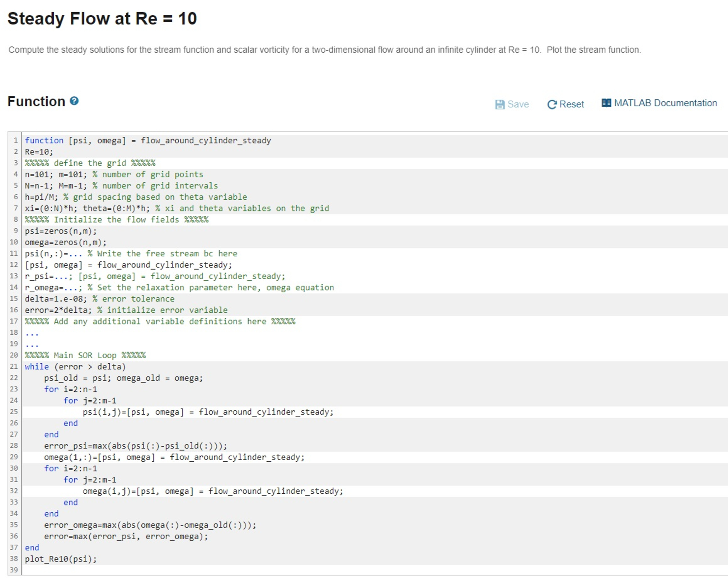Click the plot_Re10(psi); line
The height and width of the screenshot is (582, 728).
(61, 559)
